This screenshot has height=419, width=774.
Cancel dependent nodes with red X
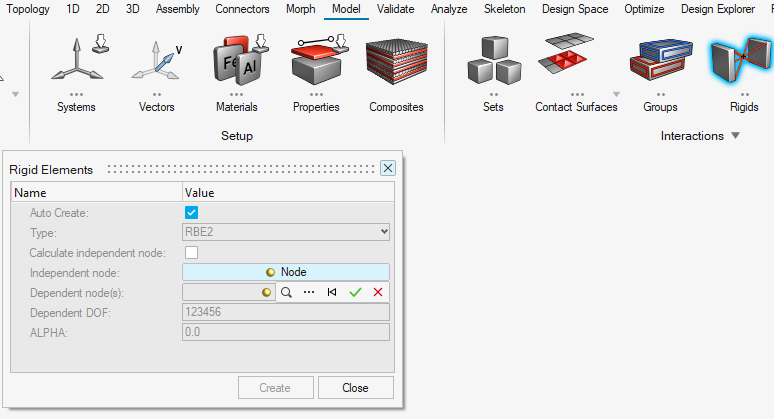378,292
